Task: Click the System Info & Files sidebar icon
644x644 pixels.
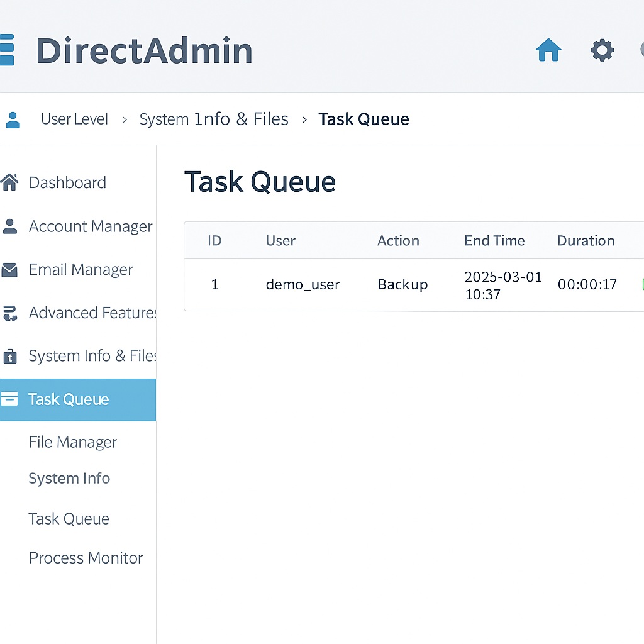Action: pos(10,357)
